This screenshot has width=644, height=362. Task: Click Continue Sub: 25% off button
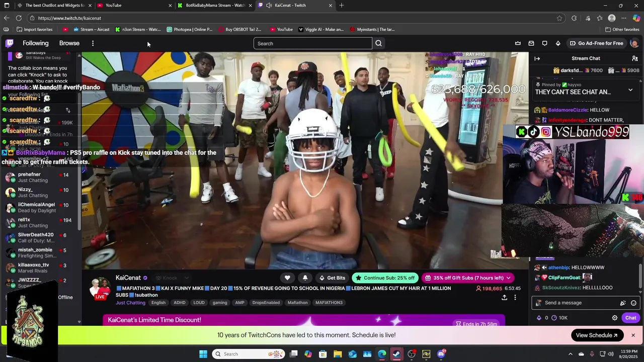385,278
